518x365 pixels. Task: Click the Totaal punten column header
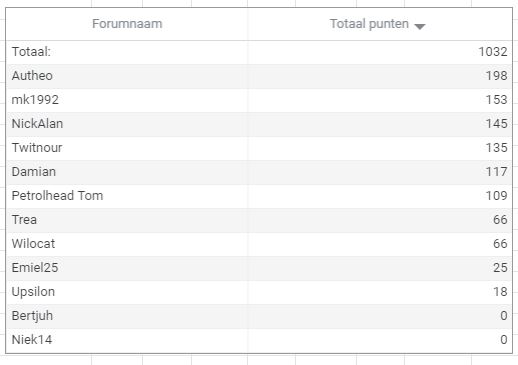click(x=369, y=24)
